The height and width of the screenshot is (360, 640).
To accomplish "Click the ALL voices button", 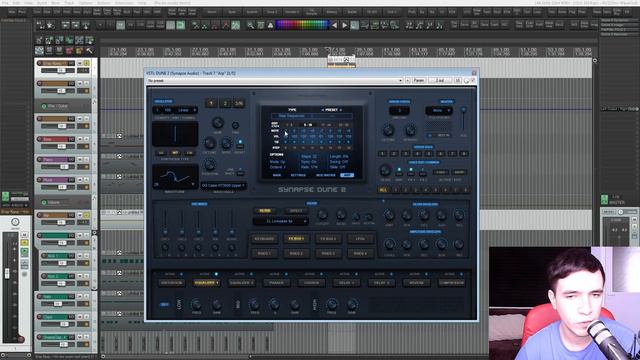I will pyautogui.click(x=383, y=190).
